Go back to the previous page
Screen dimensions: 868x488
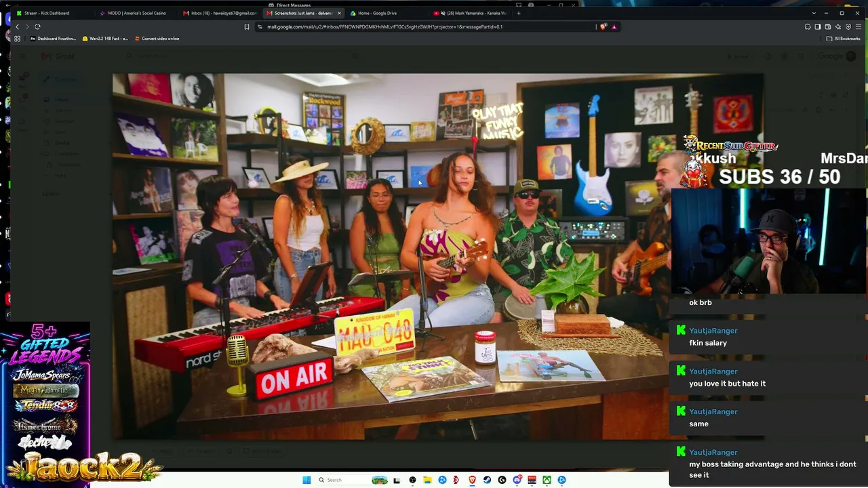coord(18,26)
